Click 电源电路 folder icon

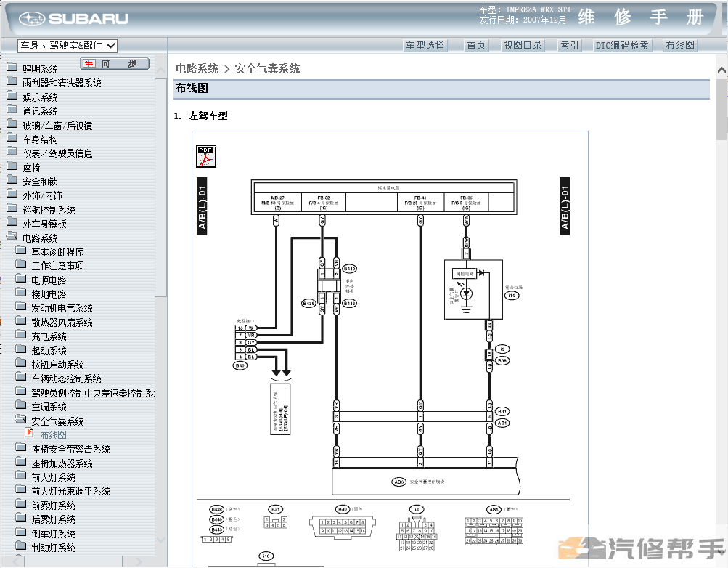21,280
